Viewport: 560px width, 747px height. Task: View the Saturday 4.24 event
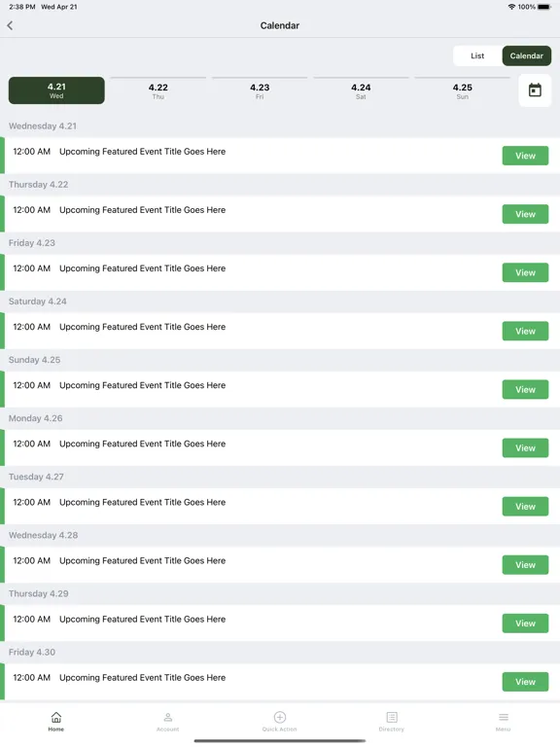[x=525, y=331]
